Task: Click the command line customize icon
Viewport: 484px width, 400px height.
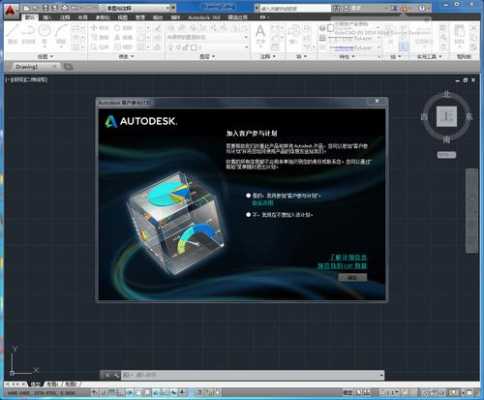Action: pos(116,375)
